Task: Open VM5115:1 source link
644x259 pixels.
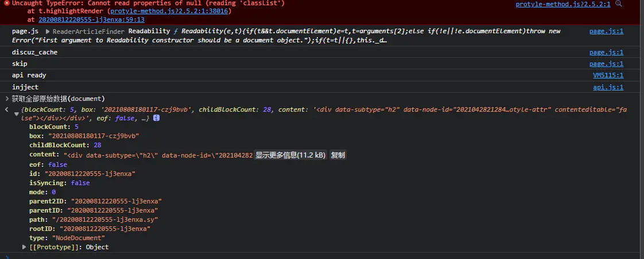Action: point(608,76)
